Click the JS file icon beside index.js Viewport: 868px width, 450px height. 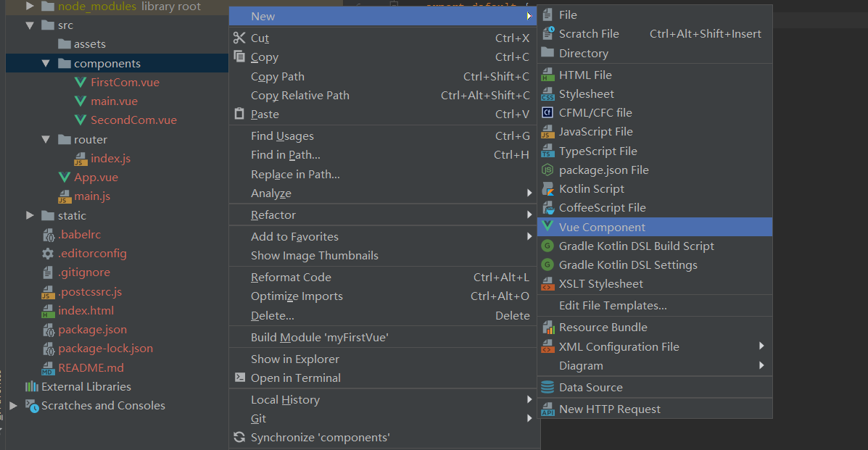(x=80, y=159)
